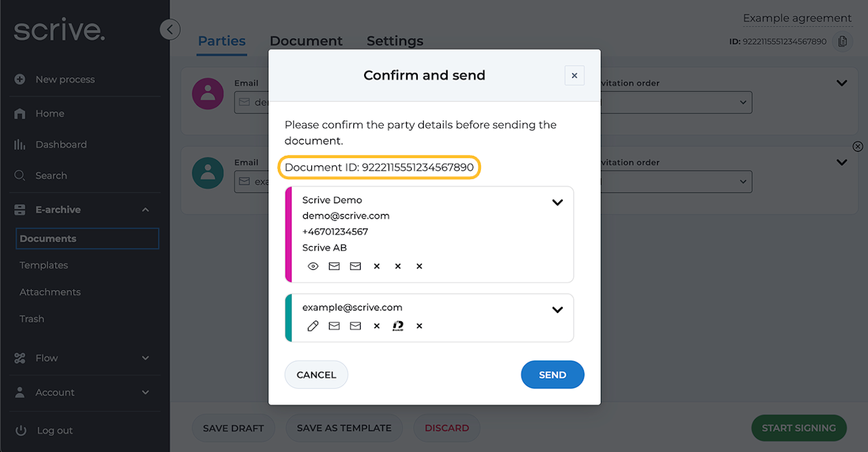Expand the Scrive Demo party details

(x=557, y=202)
